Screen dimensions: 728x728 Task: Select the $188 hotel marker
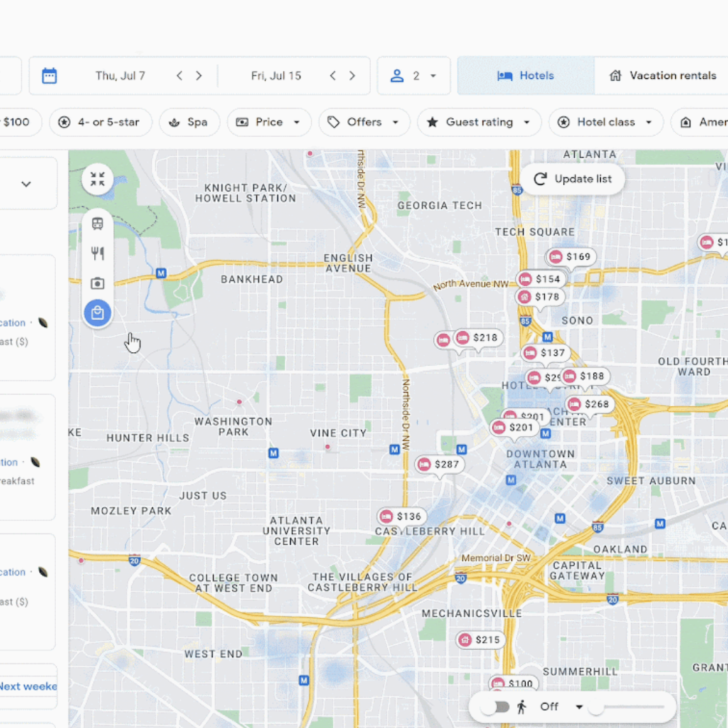point(586,376)
